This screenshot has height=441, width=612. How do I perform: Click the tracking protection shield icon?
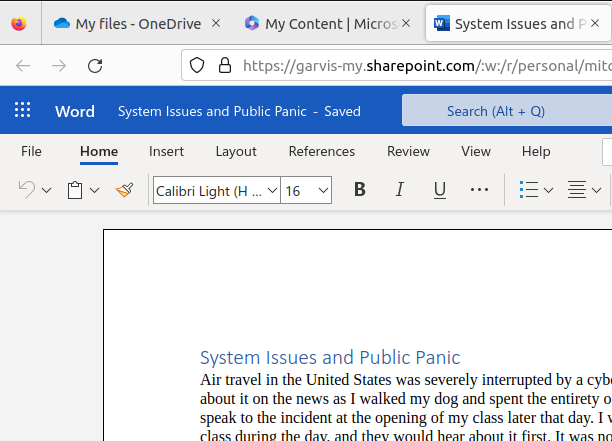tap(198, 66)
